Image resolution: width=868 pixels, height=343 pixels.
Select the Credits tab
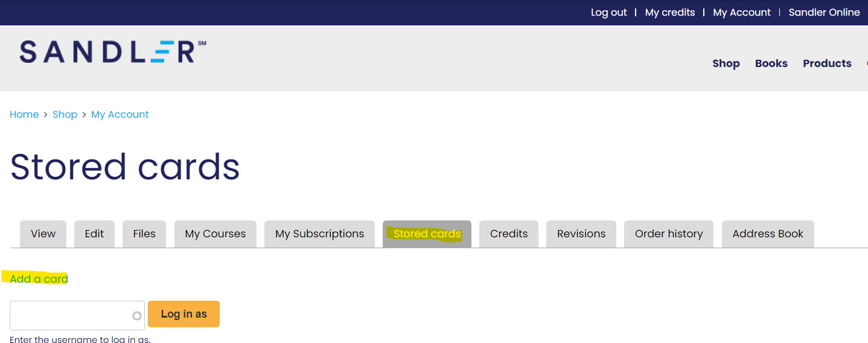click(509, 234)
